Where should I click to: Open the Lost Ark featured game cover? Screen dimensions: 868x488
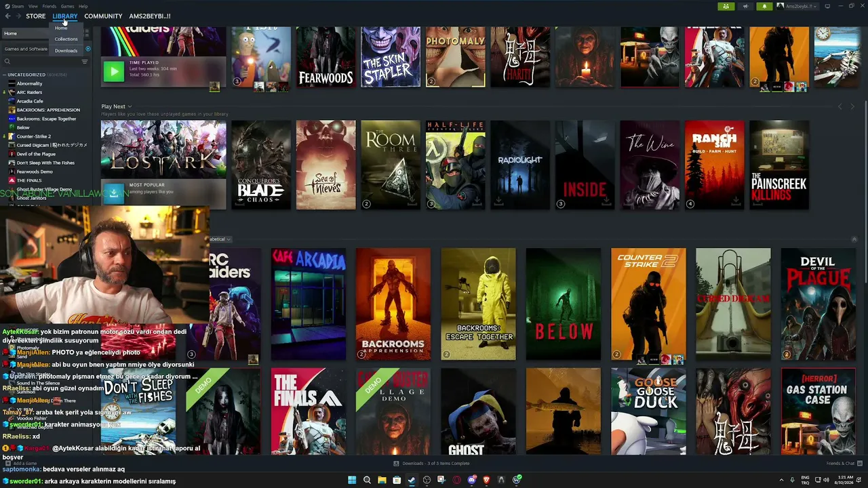pos(163,150)
